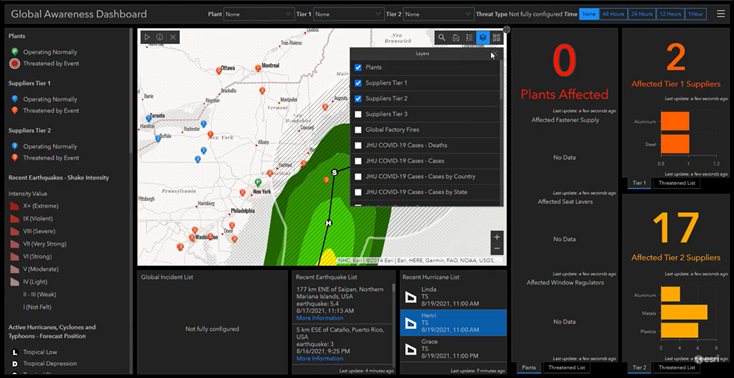
Task: Select hurricane Grace in Recent Hurricane List
Action: (x=453, y=348)
